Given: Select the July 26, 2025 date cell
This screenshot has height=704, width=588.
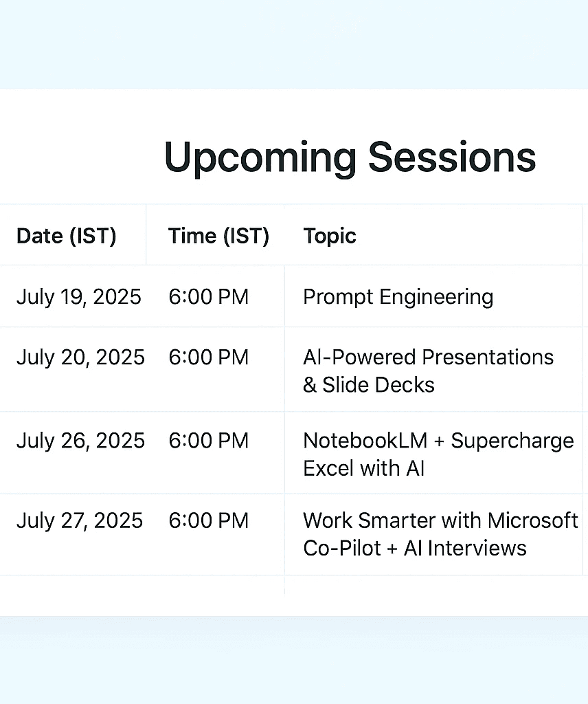Looking at the screenshot, I should [x=81, y=441].
